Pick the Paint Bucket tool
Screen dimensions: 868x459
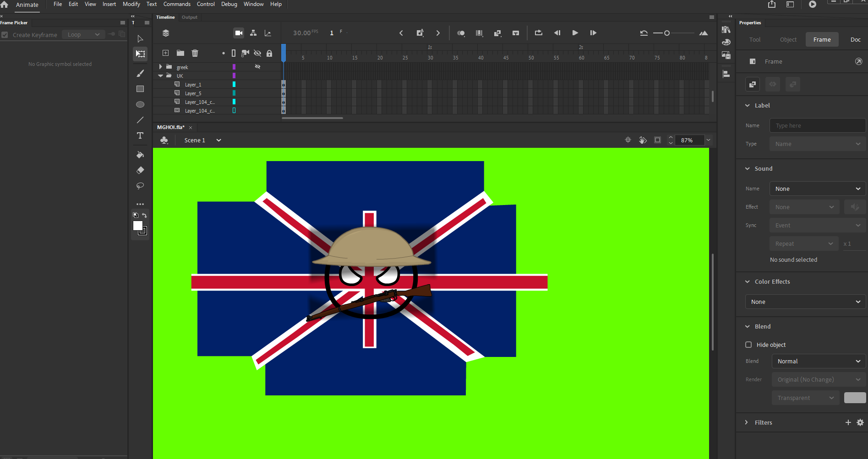pyautogui.click(x=140, y=155)
